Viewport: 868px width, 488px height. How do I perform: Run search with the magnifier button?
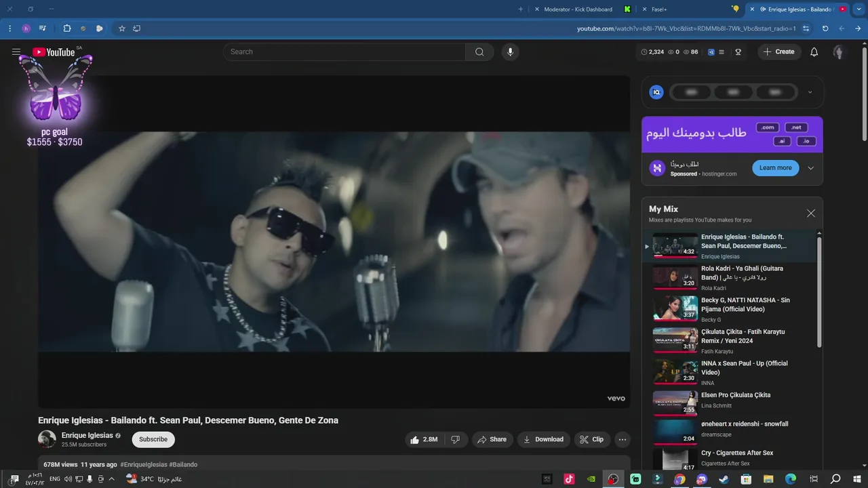coord(479,52)
